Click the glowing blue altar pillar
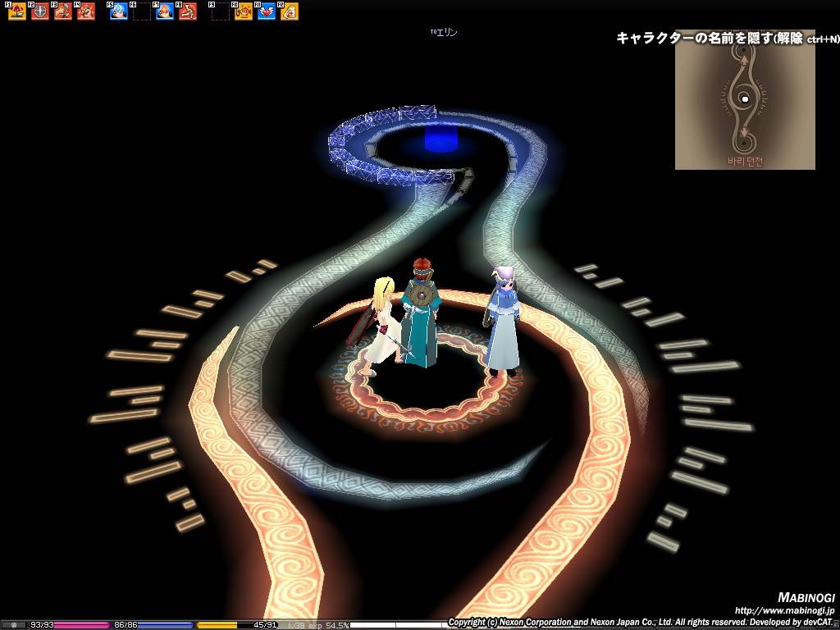The height and width of the screenshot is (630, 840). (441, 138)
